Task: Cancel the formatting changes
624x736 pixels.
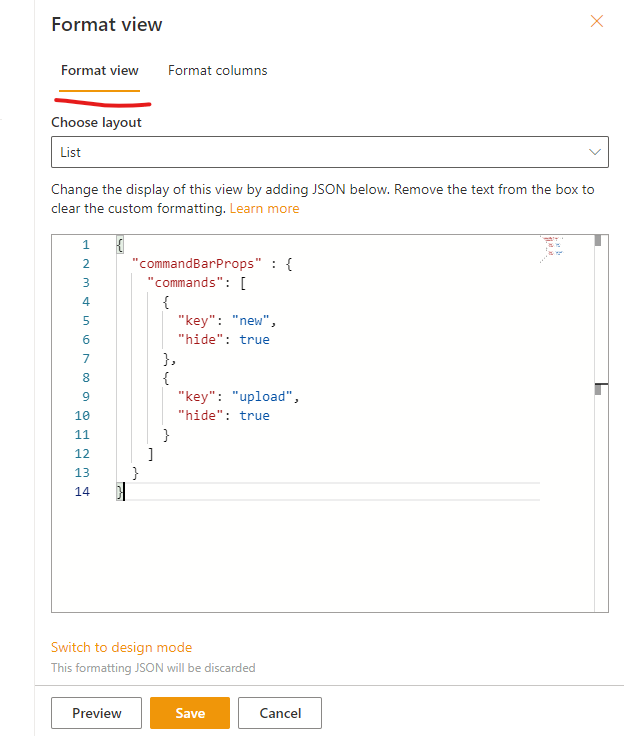Action: pos(280,713)
